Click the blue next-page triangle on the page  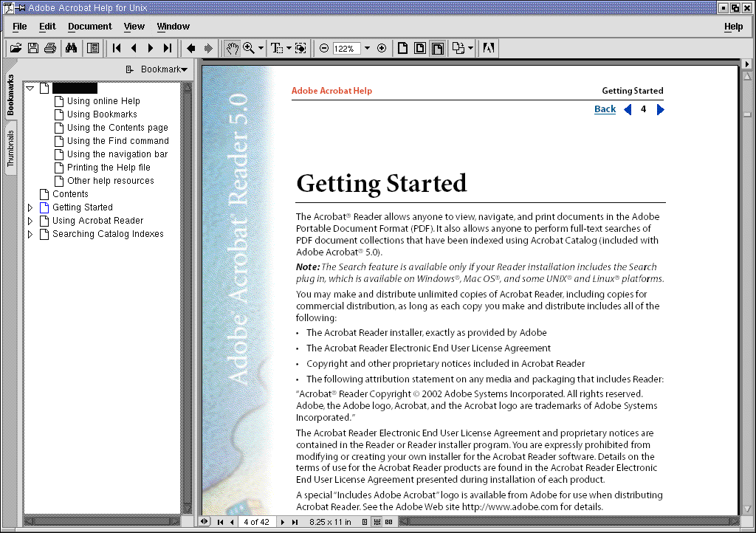coord(660,110)
